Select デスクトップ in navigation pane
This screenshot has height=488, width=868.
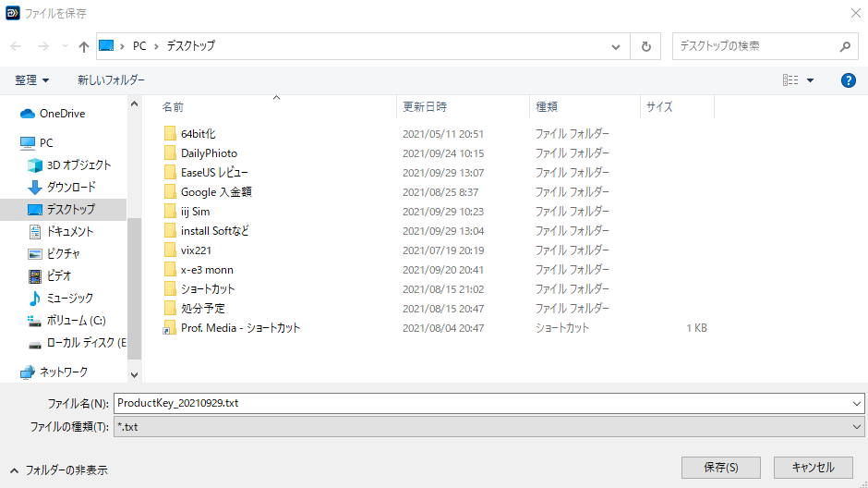(x=61, y=210)
